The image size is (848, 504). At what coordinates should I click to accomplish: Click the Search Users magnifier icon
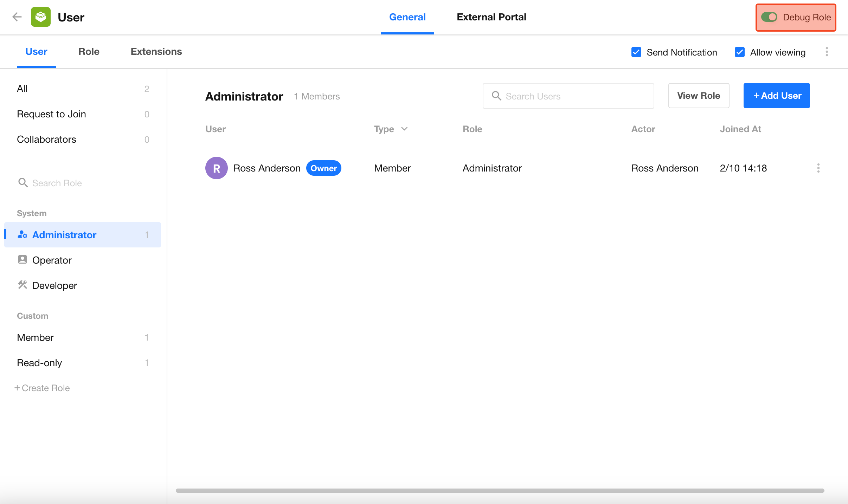click(496, 96)
